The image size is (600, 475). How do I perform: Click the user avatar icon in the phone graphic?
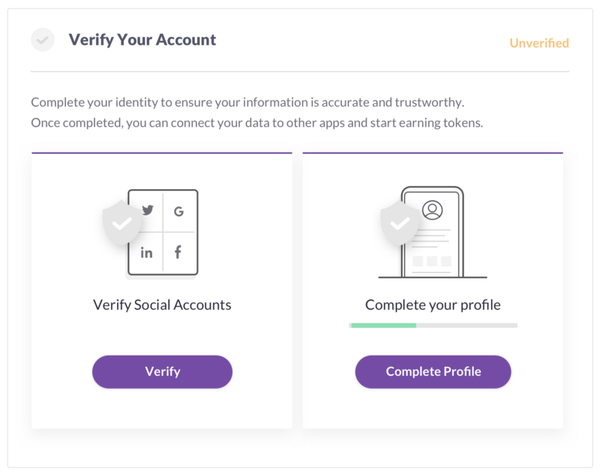(432, 210)
